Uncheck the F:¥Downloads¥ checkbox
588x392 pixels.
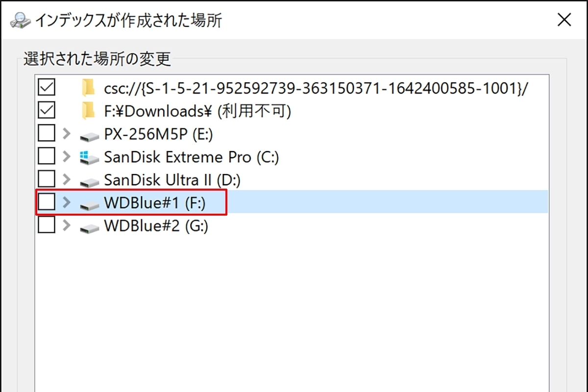click(x=47, y=111)
